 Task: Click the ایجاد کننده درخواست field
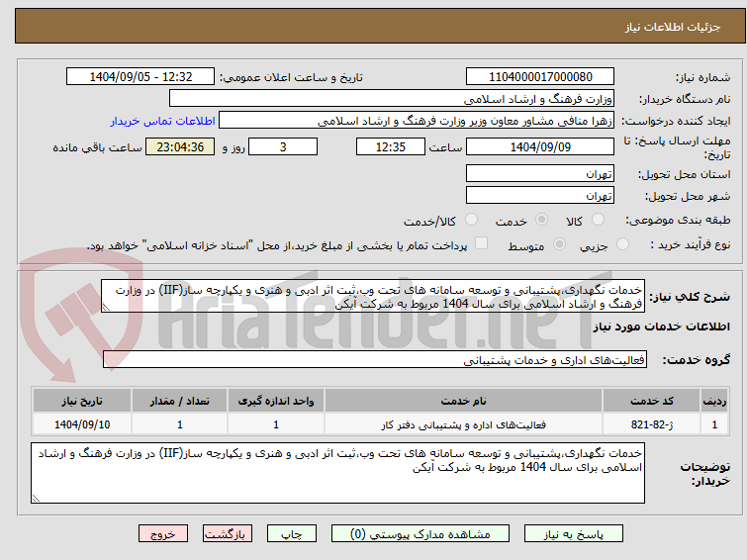click(417, 120)
